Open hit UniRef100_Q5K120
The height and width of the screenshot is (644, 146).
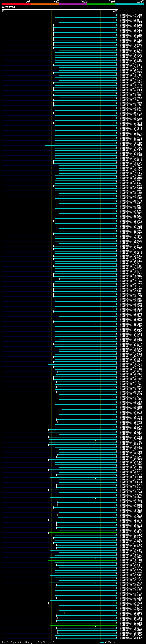point(131,382)
